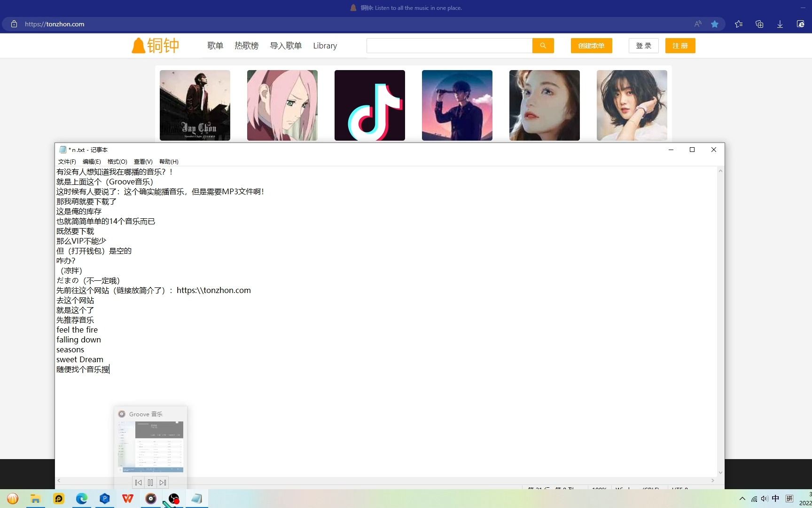812x508 pixels.
Task: Go to previous track in Groove preview
Action: 138,483
